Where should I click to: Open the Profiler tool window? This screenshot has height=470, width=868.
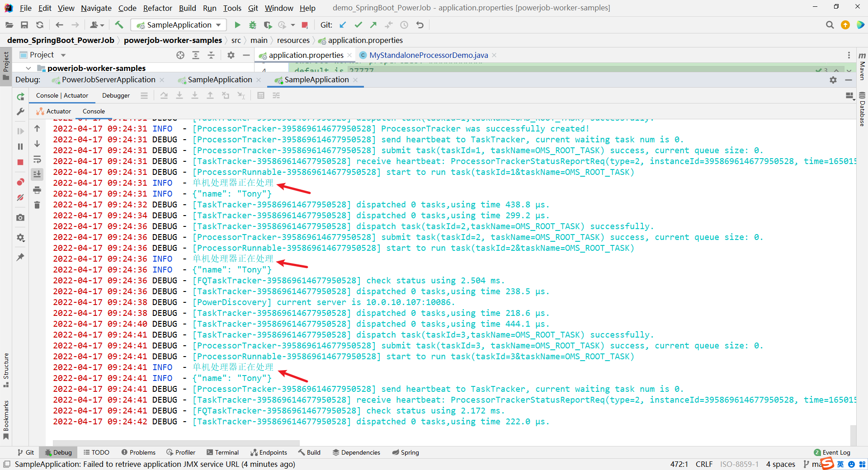181,452
